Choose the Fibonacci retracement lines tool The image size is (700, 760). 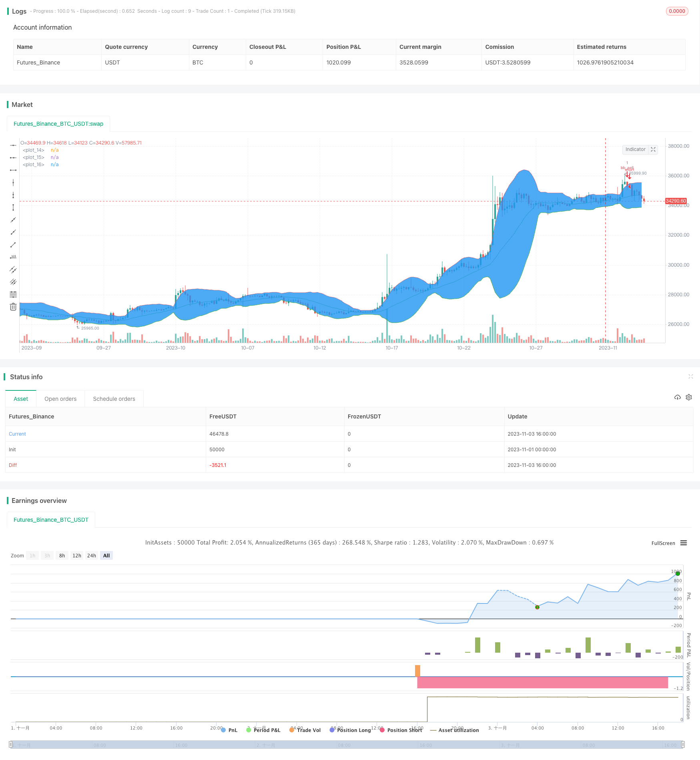point(13,294)
